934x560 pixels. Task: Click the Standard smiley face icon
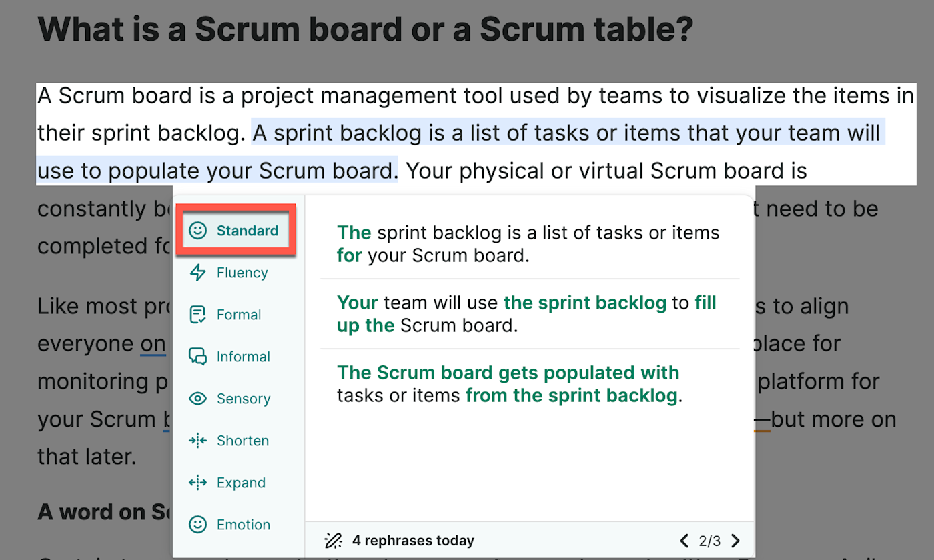point(197,231)
